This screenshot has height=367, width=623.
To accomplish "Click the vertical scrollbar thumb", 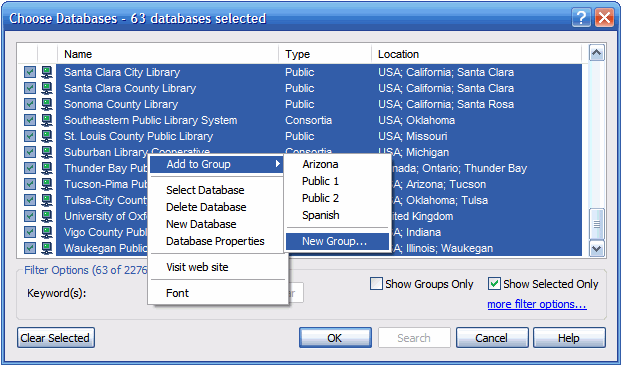I will coord(597,224).
